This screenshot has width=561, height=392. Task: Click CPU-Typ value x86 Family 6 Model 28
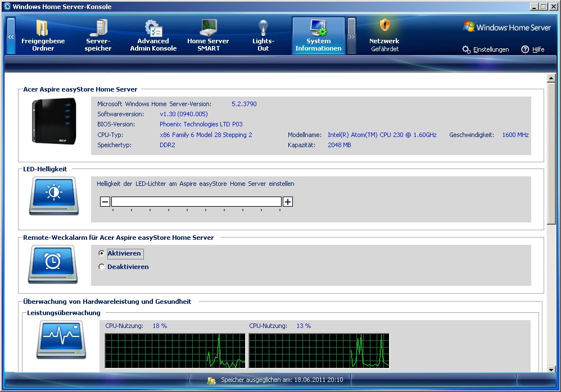coord(206,135)
